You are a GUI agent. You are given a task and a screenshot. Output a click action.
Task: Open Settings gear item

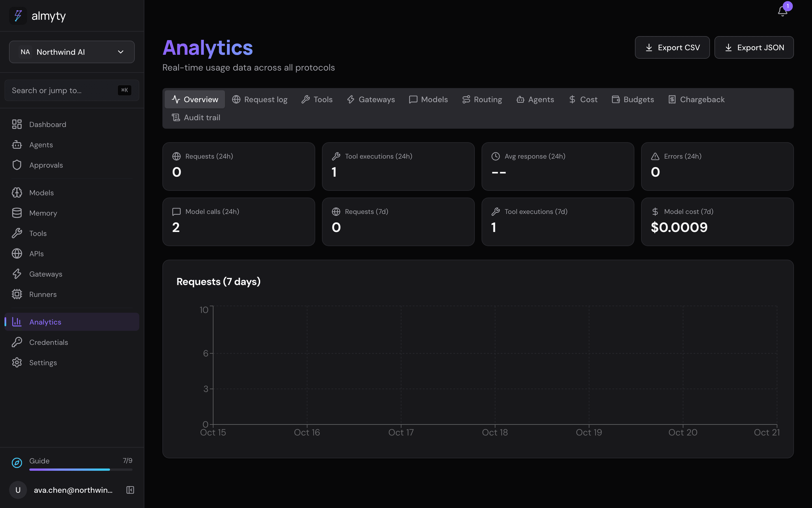(x=72, y=363)
